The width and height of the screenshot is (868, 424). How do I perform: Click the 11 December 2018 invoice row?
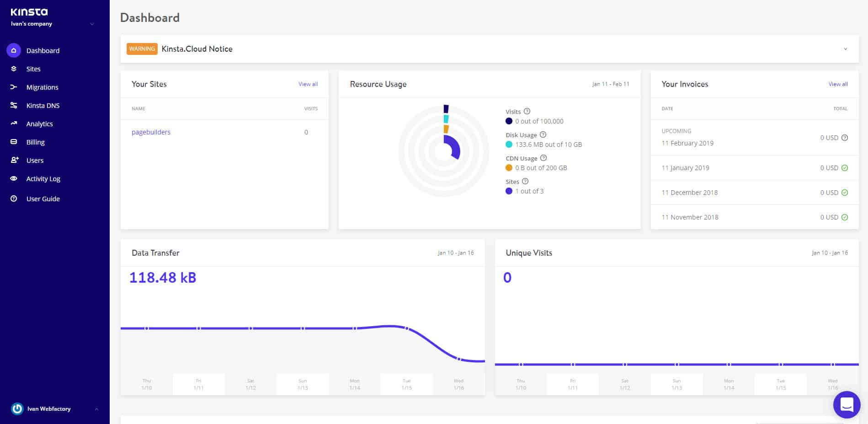(755, 193)
